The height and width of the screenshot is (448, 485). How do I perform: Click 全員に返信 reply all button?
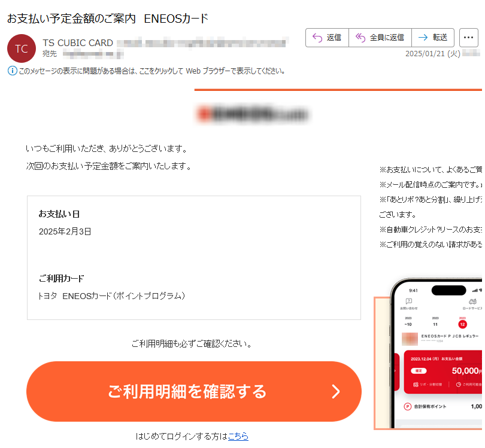tap(380, 38)
